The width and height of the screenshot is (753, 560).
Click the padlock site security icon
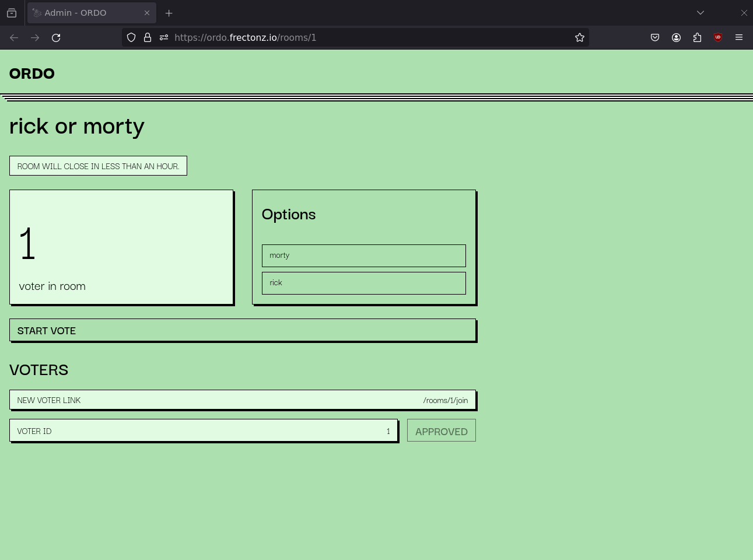click(148, 37)
